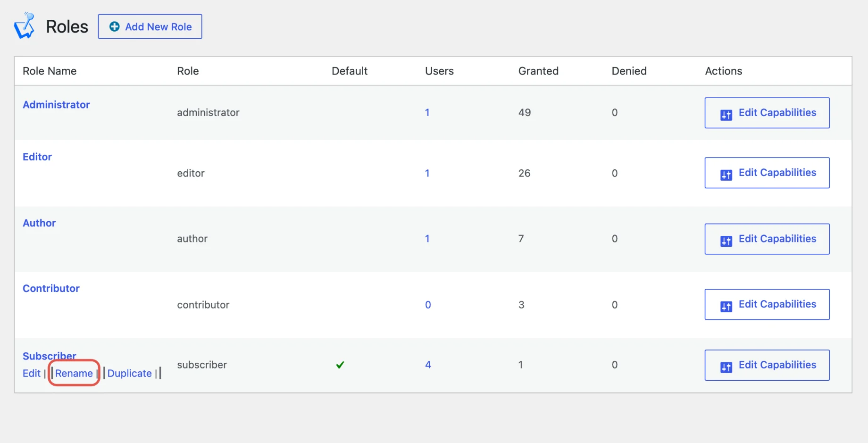Click the Default column header
This screenshot has width=868, height=443.
(350, 71)
